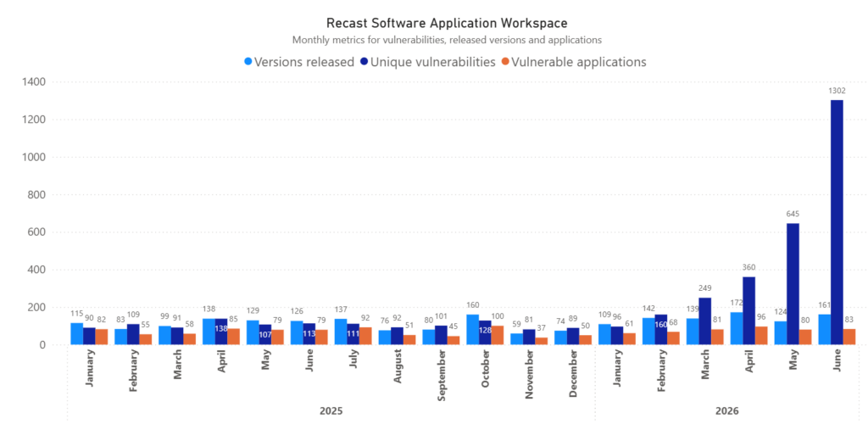Click the 'January' axis label under 2026
Screen dimensions: 868x424
coord(617,369)
